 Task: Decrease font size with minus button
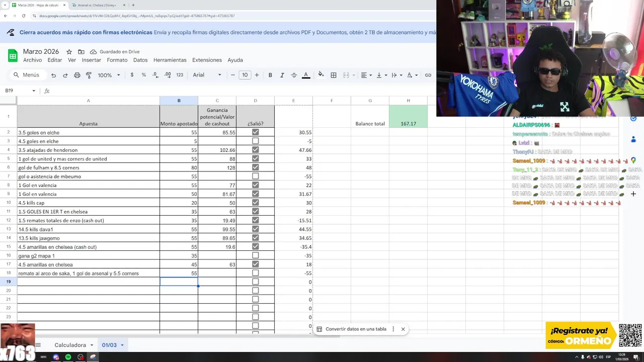[232, 75]
